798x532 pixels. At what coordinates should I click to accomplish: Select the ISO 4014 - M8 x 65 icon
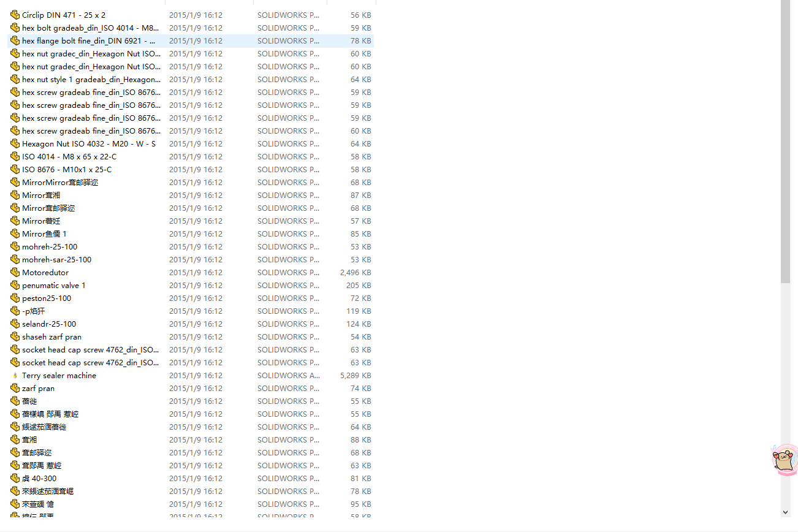point(15,156)
